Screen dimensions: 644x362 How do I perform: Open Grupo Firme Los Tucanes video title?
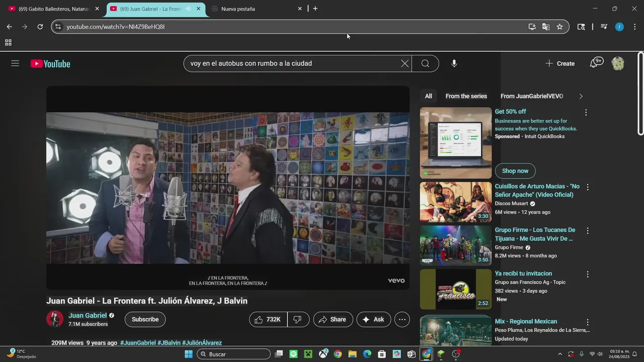click(535, 234)
